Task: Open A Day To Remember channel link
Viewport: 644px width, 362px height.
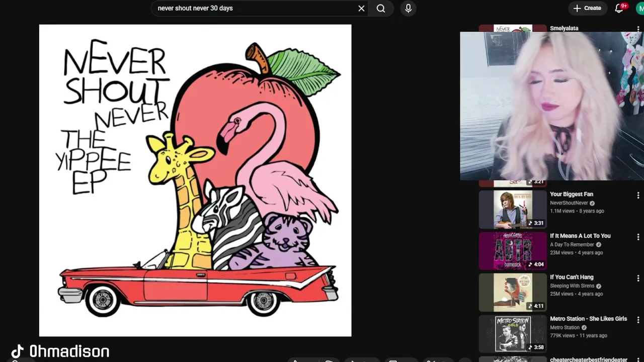Action: (572, 245)
